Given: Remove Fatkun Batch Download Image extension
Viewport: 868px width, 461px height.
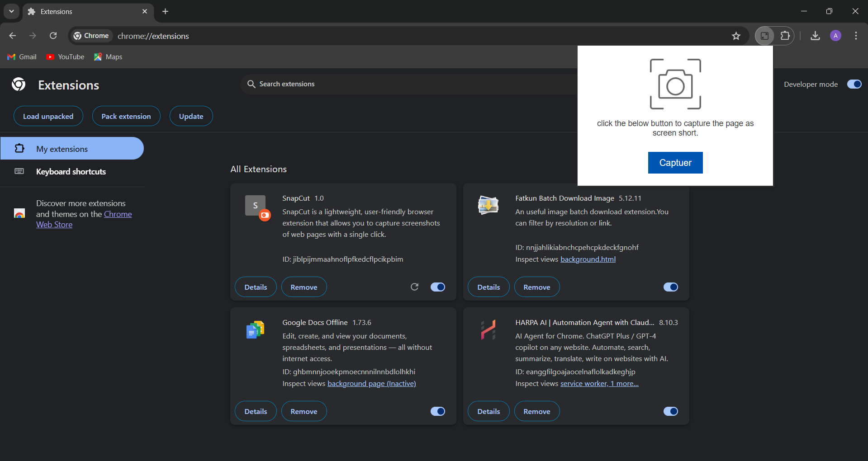Looking at the screenshot, I should 537,287.
